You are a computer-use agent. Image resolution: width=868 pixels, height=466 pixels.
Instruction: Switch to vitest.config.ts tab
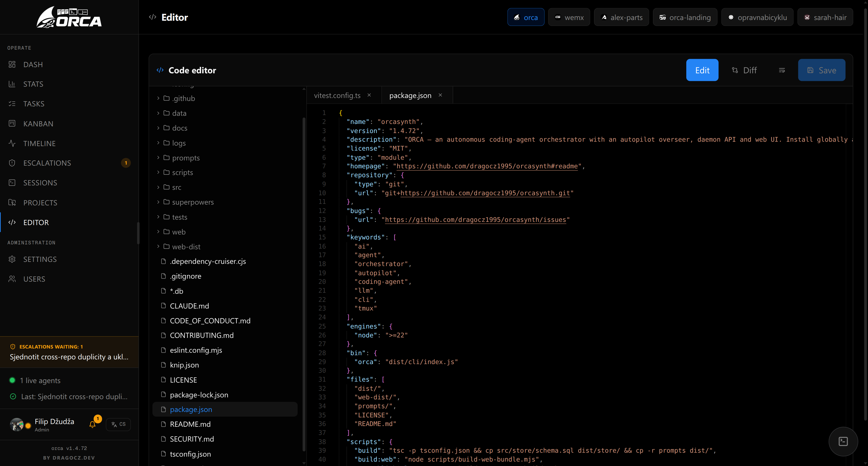(x=337, y=96)
